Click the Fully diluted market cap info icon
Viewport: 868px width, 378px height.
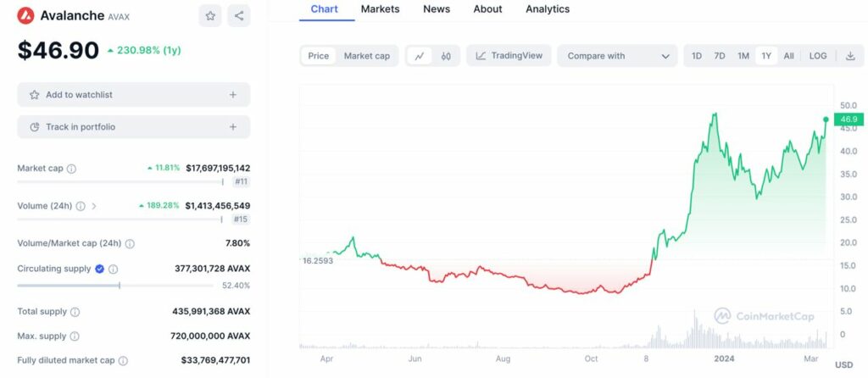(123, 360)
